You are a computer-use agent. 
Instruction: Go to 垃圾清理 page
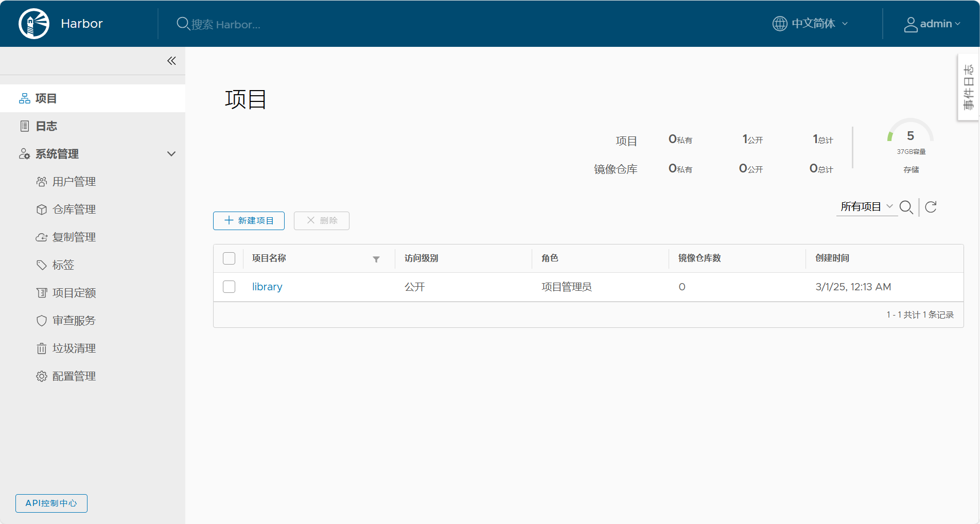coord(74,348)
